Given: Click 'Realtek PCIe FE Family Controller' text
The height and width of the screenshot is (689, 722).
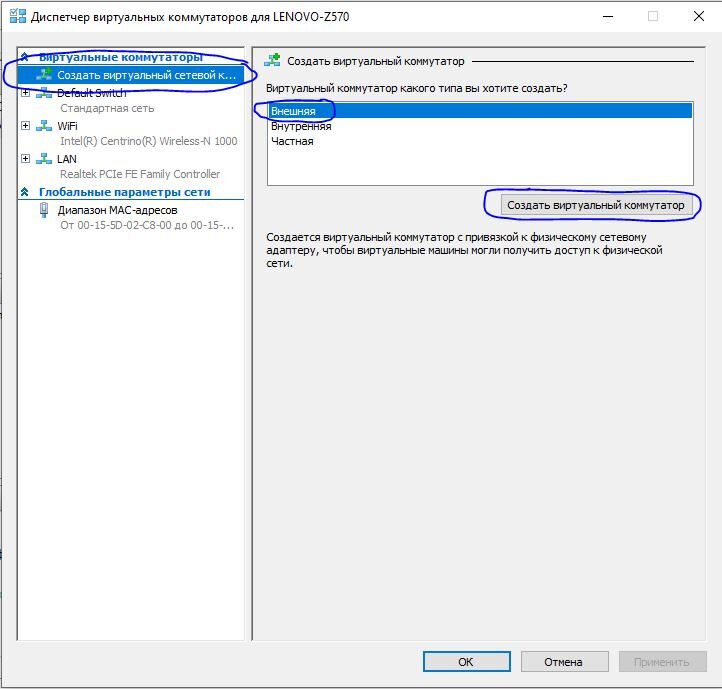Looking at the screenshot, I should [x=140, y=174].
